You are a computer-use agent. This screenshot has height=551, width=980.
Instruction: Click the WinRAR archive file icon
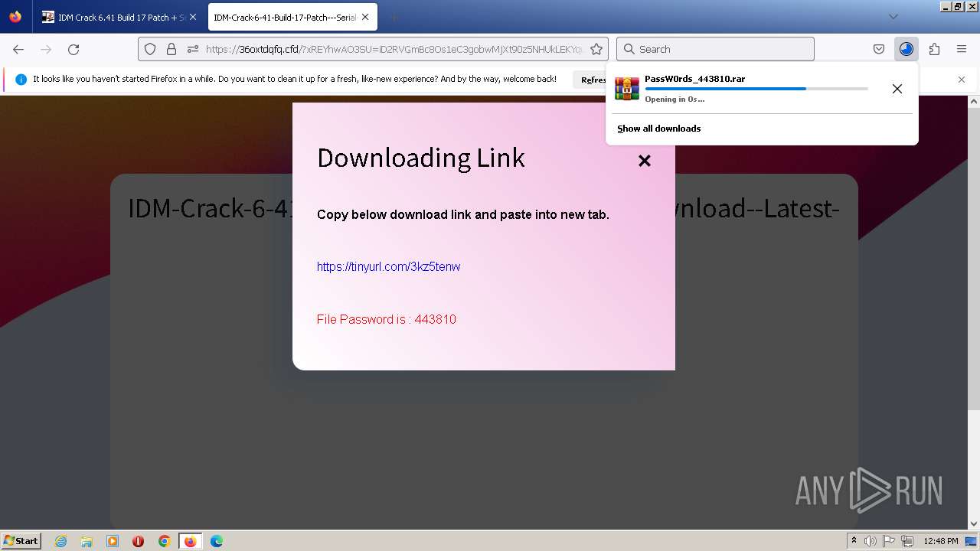tap(627, 89)
